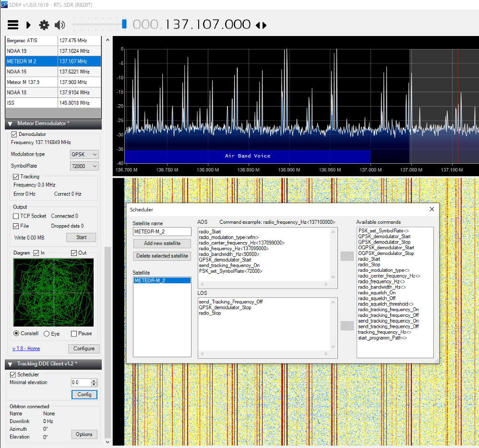
Task: Collapse the Meteor Demodulator panel
Action: [x=11, y=123]
